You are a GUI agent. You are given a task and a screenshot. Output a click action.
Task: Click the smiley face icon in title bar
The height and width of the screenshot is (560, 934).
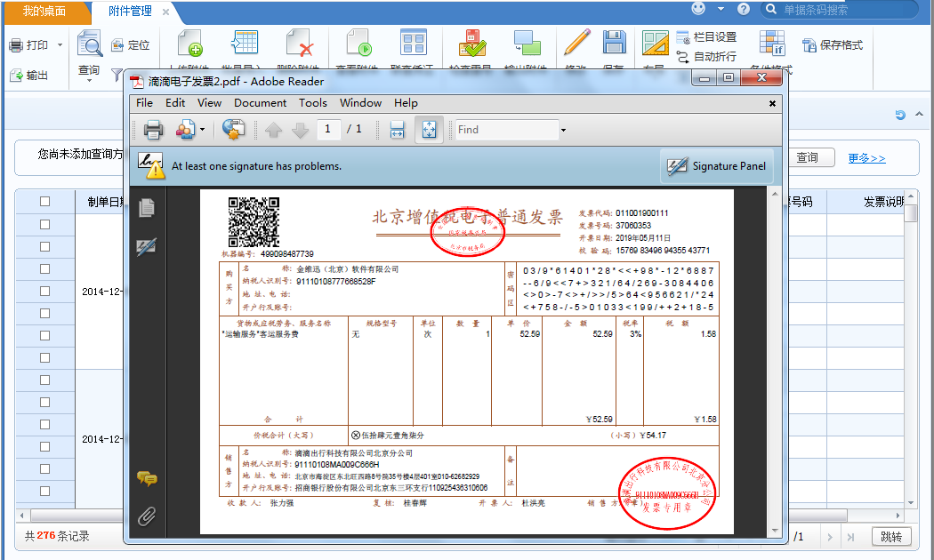click(x=698, y=9)
